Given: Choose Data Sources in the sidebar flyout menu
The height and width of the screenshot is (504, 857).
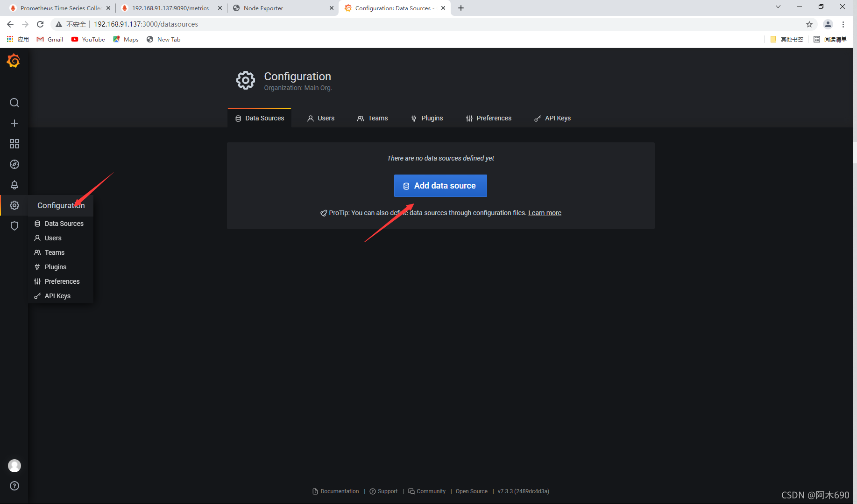Looking at the screenshot, I should point(61,224).
